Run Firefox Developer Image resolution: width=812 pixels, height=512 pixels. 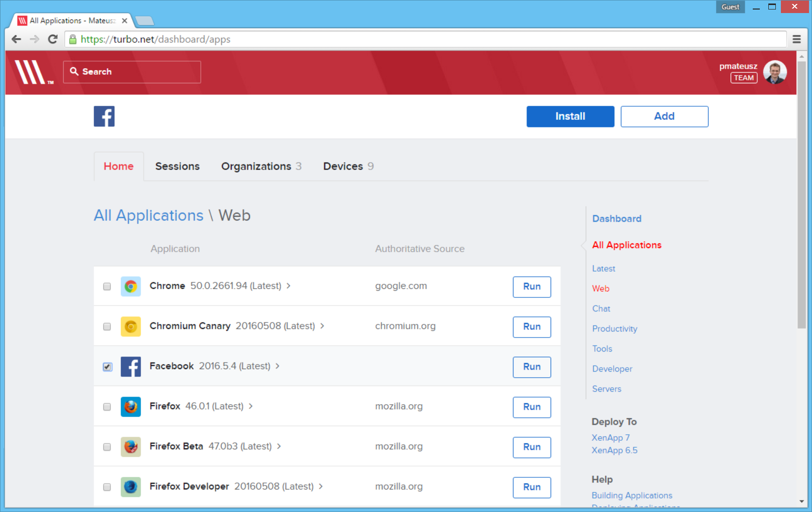(532, 487)
